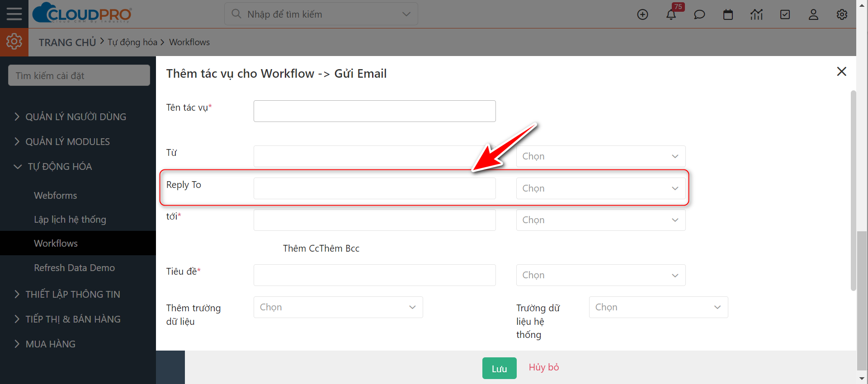Image resolution: width=868 pixels, height=384 pixels.
Task: Expand THIẾT LẬP THÔNG TIN section
Action: (x=67, y=294)
